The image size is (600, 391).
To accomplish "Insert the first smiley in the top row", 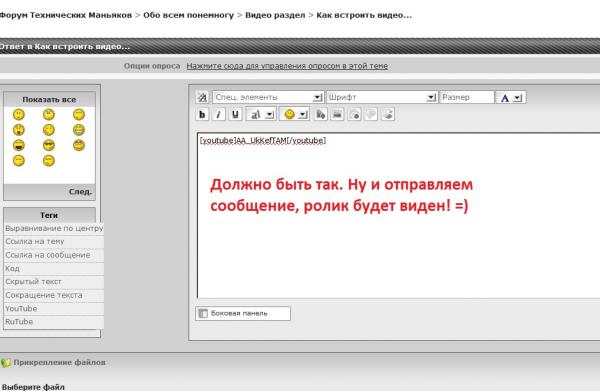I will pyautogui.click(x=19, y=114).
